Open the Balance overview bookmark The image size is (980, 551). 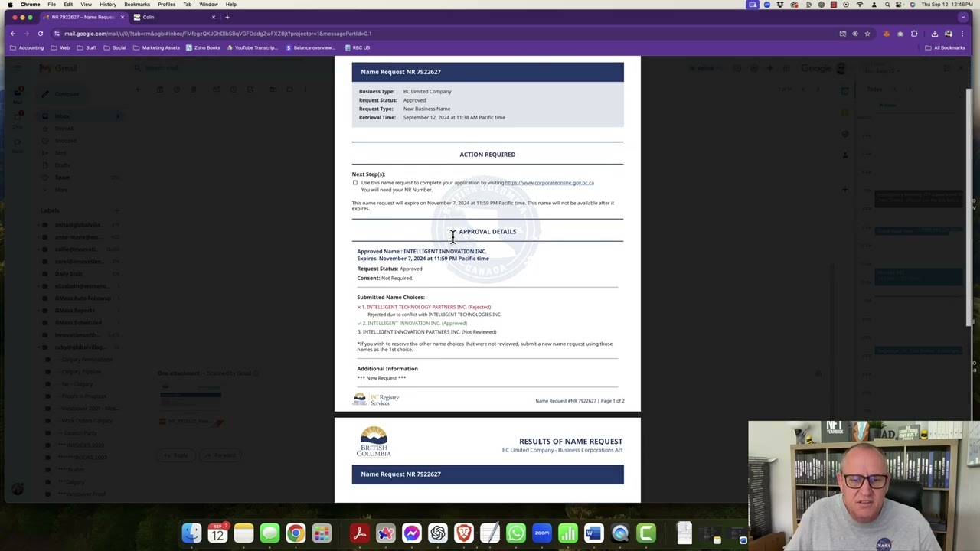click(310, 47)
